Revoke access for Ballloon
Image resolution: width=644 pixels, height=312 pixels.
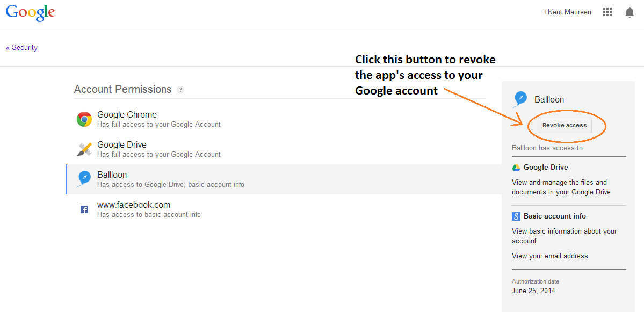(x=564, y=126)
